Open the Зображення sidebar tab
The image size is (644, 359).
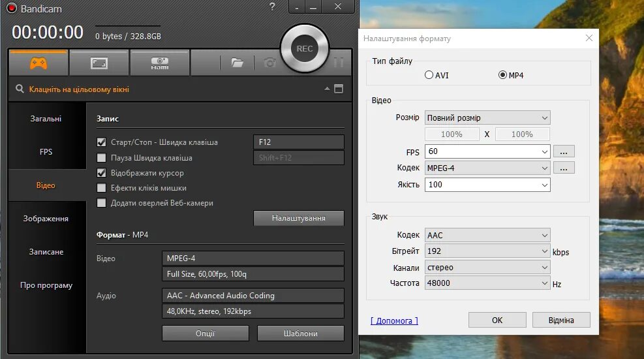(46, 219)
